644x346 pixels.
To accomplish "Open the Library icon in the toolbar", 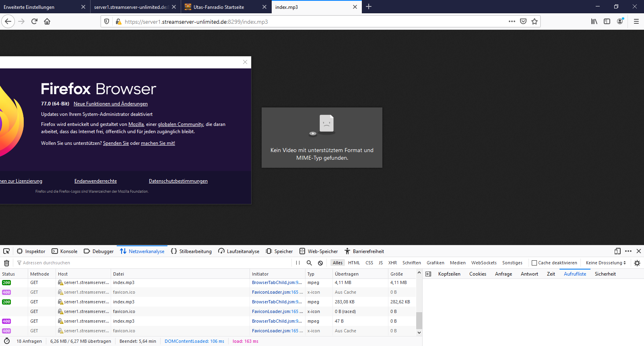I will 594,22.
